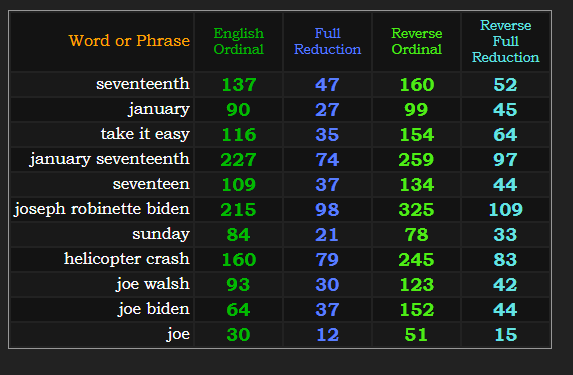The image size is (573, 375).
Task: Click the 'Reverse Ordinal' column header
Action: tap(417, 41)
